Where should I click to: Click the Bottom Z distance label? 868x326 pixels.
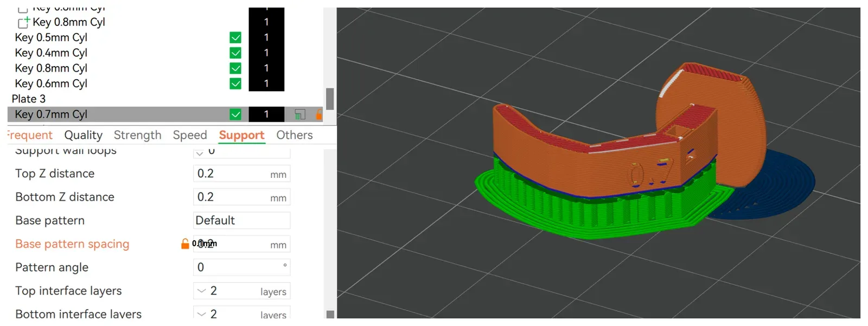[x=65, y=197]
